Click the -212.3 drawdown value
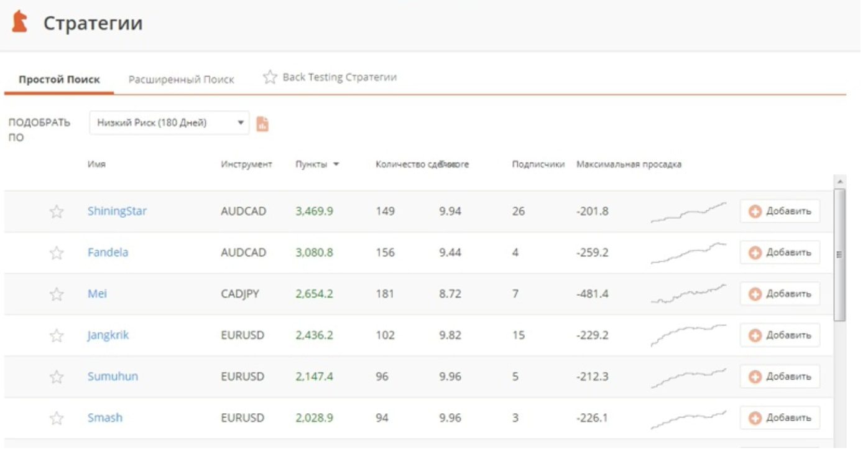868x453 pixels. 592,376
